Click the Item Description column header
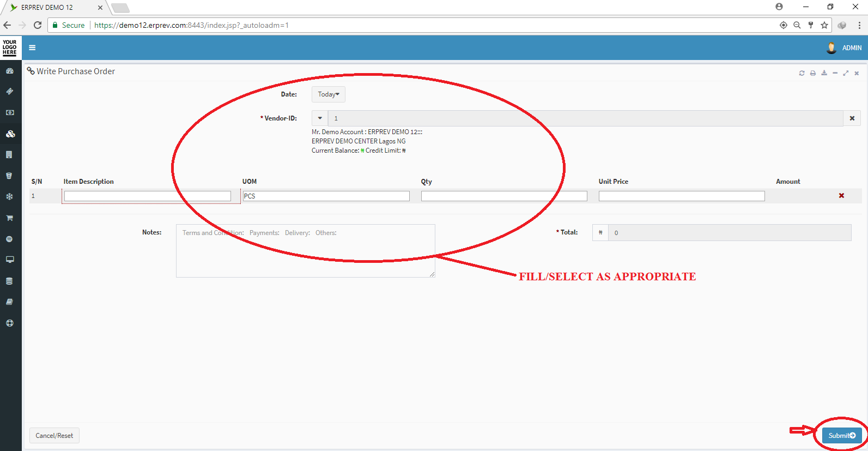The image size is (868, 451). (x=89, y=182)
